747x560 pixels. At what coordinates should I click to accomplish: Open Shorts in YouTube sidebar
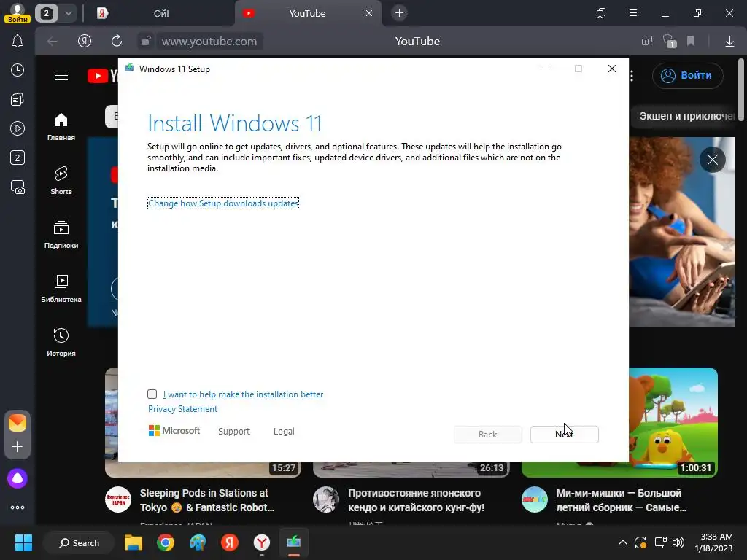coord(61,181)
